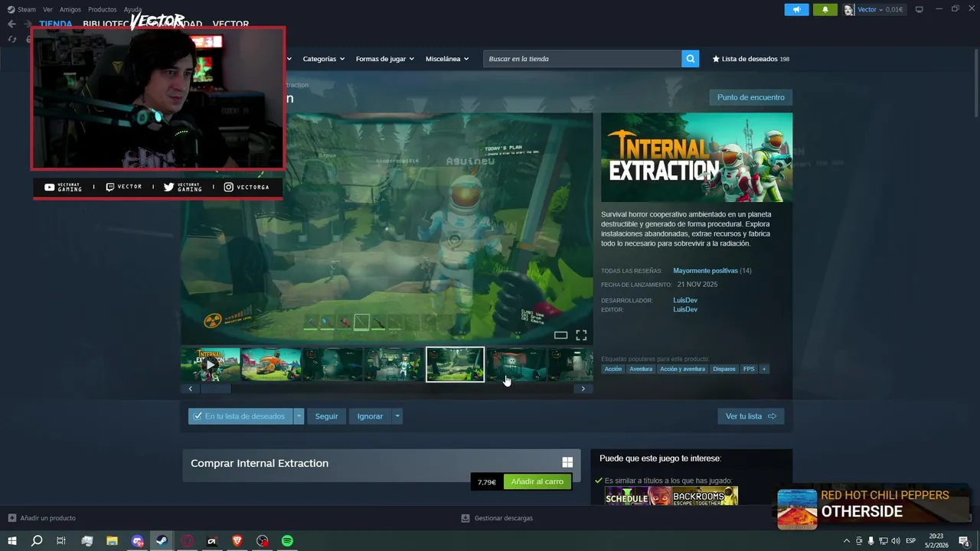Open the Ver menu
This screenshot has width=980, height=551.
click(47, 9)
